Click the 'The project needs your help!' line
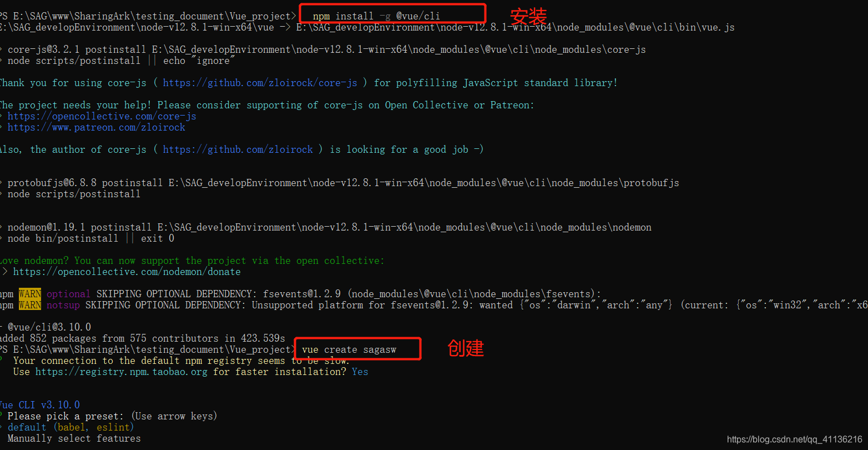Screen dimensions: 868x450 point(267,105)
